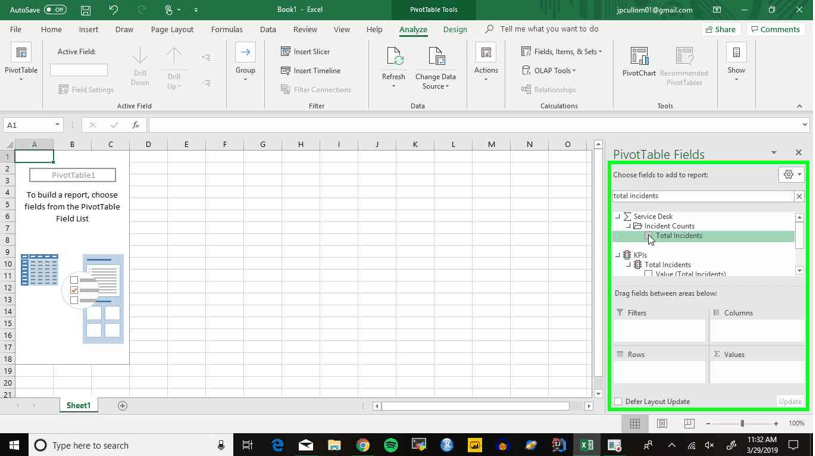Adjust the zoom slider handle
Viewport: 815px width, 456px height.
(x=742, y=424)
